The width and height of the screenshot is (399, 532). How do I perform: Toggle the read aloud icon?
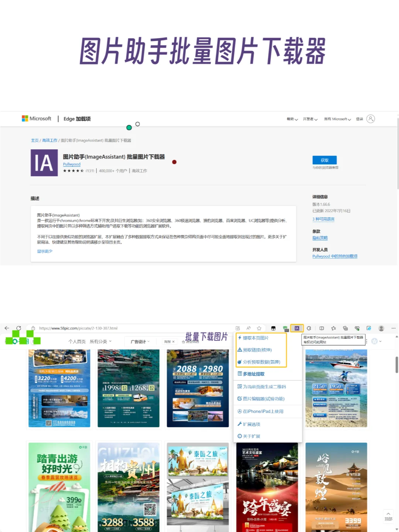click(248, 328)
